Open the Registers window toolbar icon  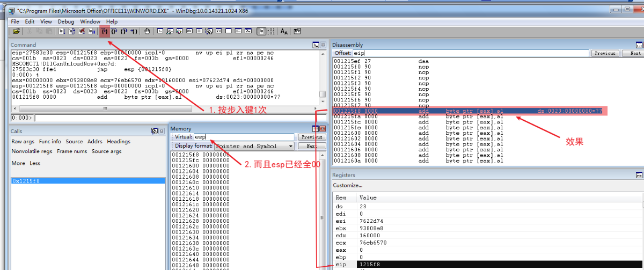pos(189,31)
